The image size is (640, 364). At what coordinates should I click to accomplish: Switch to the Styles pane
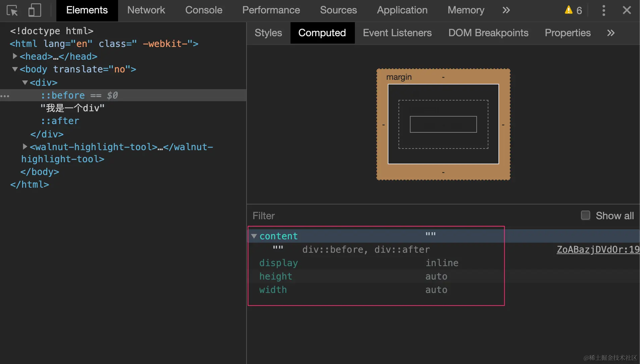pyautogui.click(x=268, y=33)
